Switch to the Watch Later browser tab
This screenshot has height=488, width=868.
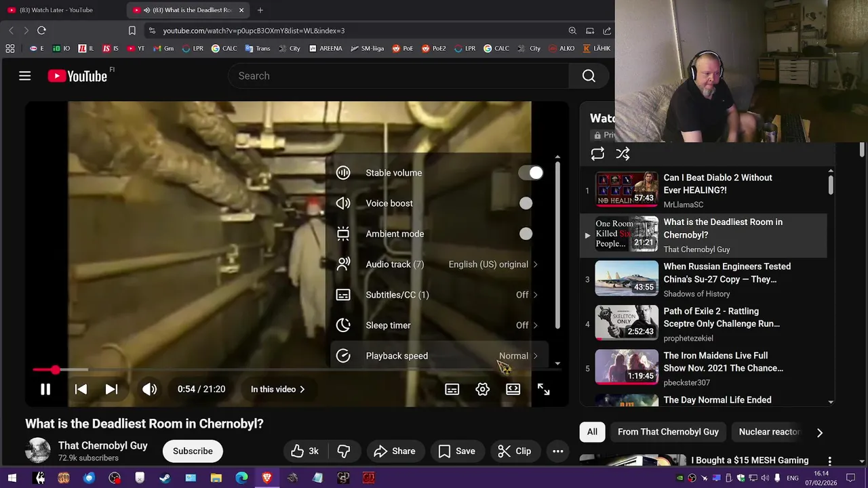[x=63, y=10]
